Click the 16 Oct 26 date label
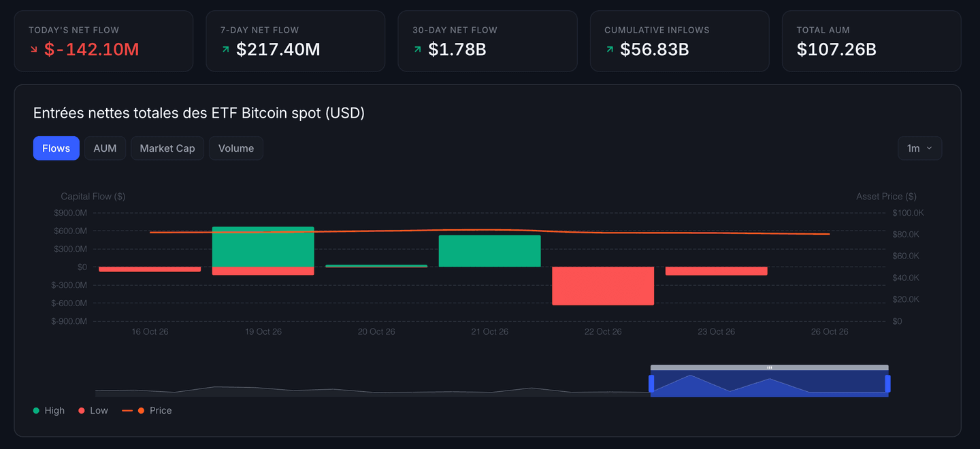The image size is (980, 449). point(150,331)
